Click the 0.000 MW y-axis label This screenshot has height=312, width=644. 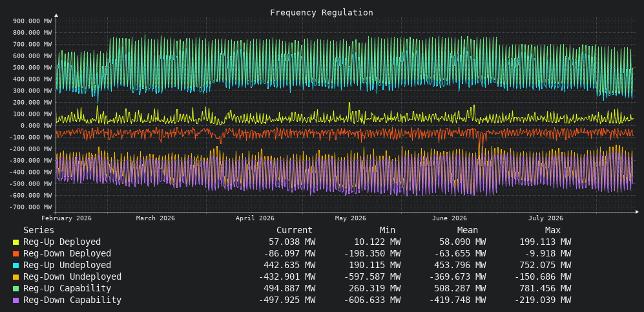(36, 125)
